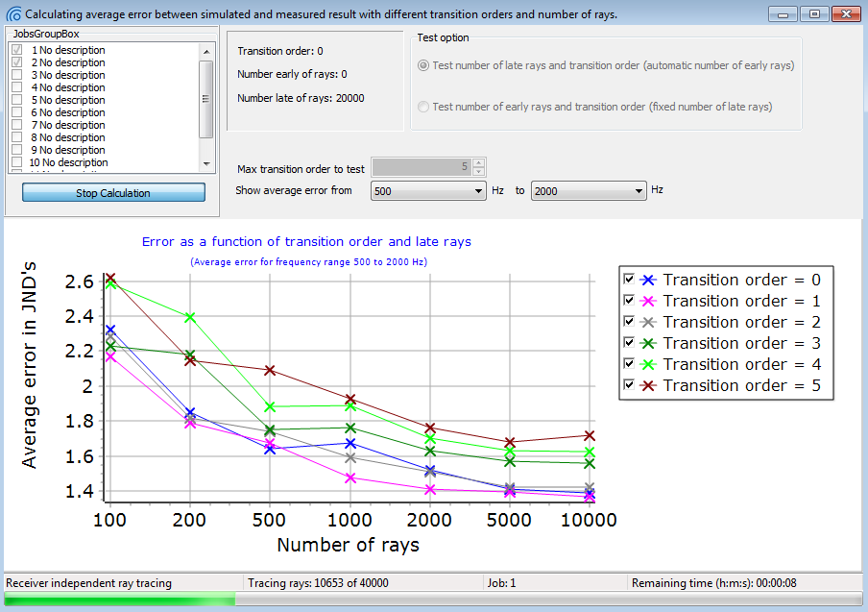Click the application icon in title bar

click(13, 13)
